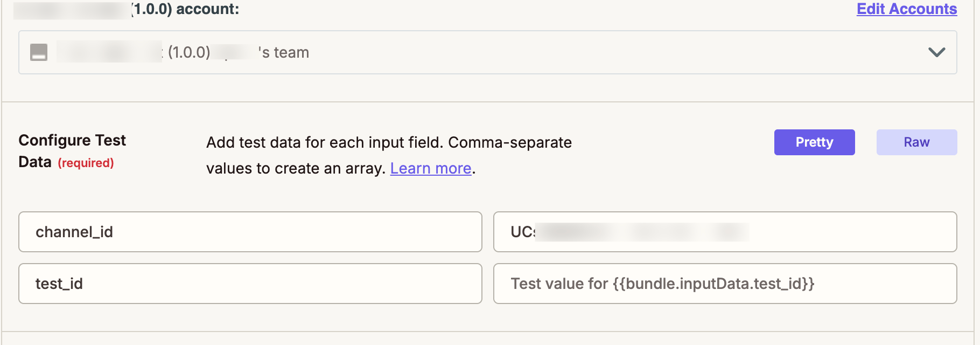Viewport: 980px width, 345px height.
Task: Click the "(1.0.0) account:" heading
Action: click(x=185, y=9)
